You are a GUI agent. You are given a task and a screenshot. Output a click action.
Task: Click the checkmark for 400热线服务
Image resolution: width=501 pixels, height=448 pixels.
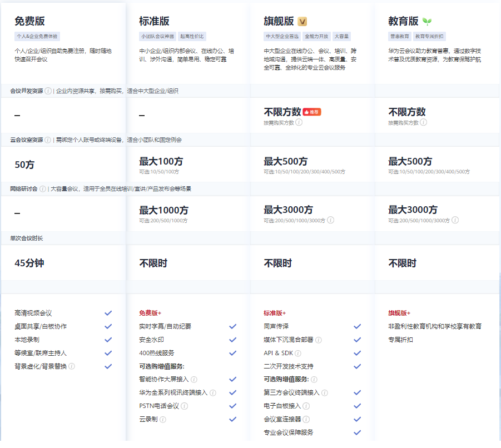(x=232, y=353)
